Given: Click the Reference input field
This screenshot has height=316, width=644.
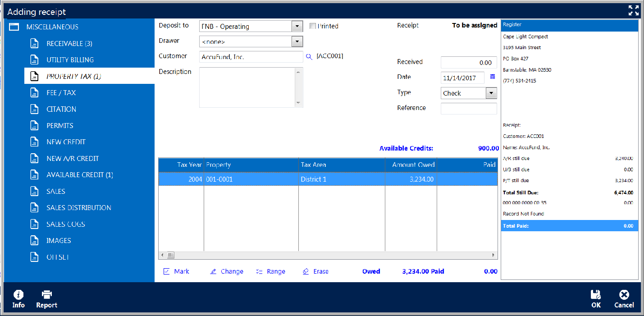Looking at the screenshot, I should [469, 109].
